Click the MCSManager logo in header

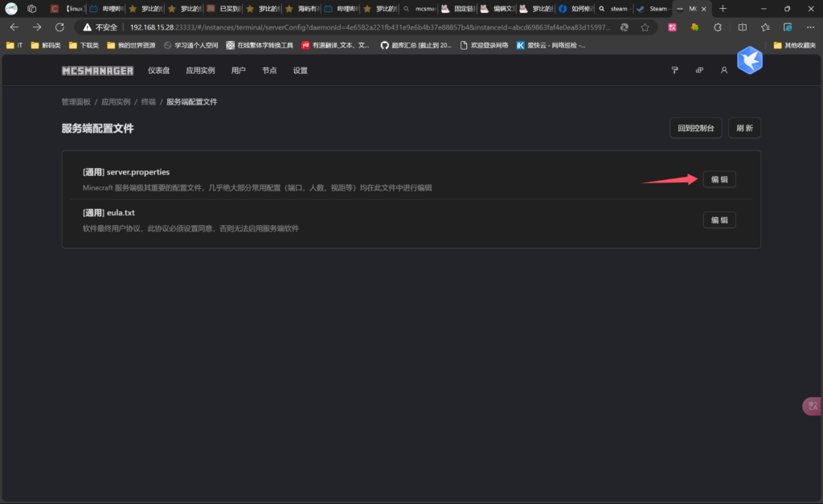click(x=97, y=71)
